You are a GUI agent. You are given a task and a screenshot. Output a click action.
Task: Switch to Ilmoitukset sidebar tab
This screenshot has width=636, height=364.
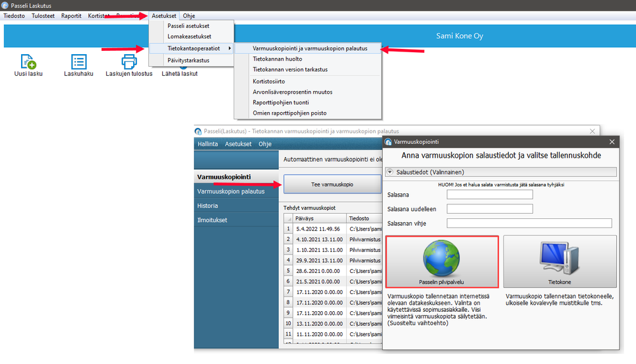[x=236, y=220]
